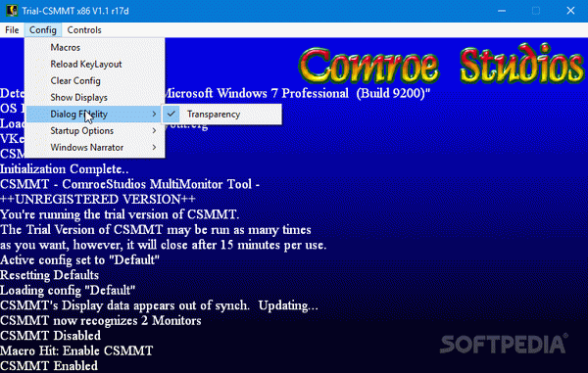Screen dimensions: 588x373
Task: Click '++UNREGISTERED VERSION++' log text
Action: pos(98,200)
